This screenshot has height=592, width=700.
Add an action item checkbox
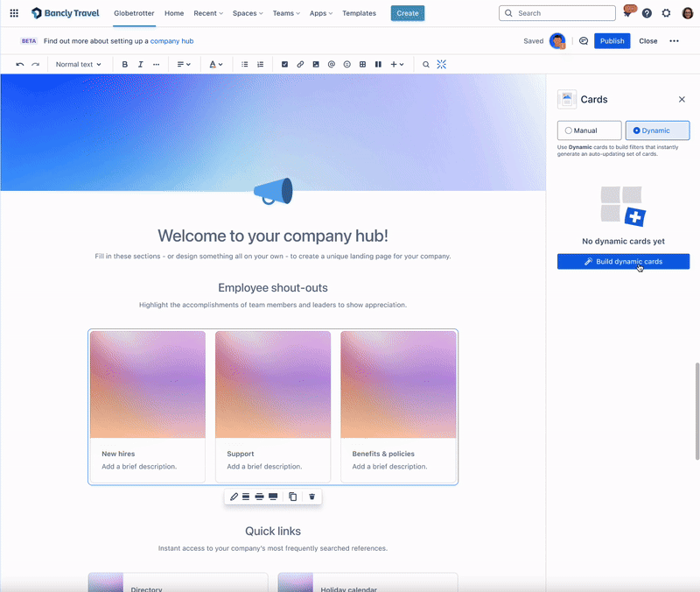[x=284, y=64]
